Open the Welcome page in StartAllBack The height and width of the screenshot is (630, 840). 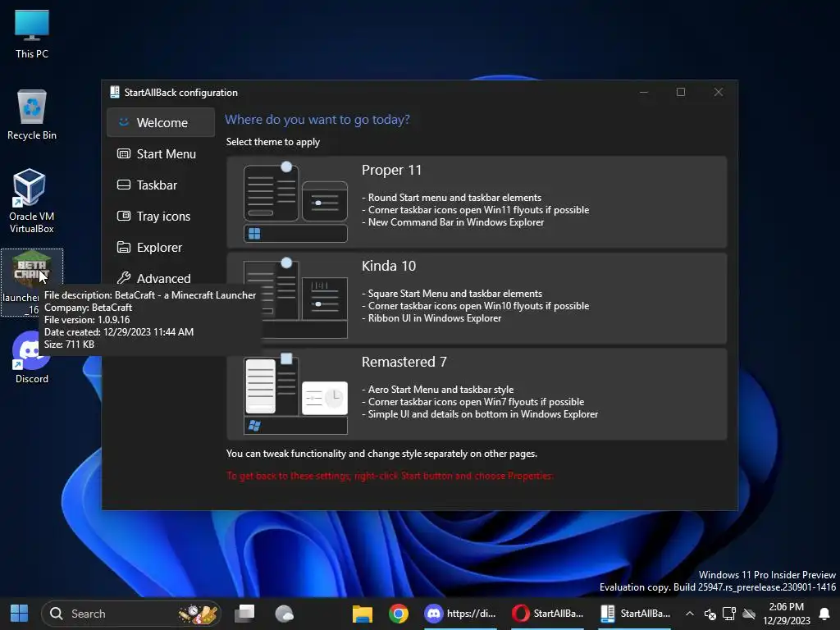coord(161,123)
